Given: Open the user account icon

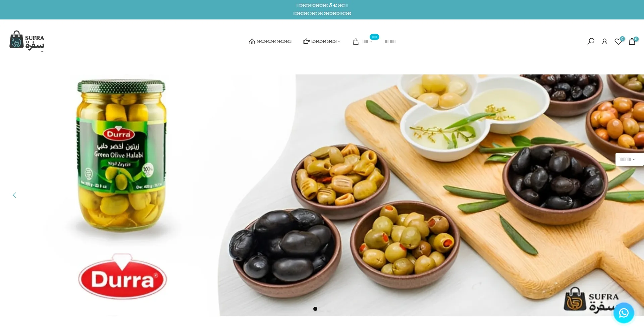Looking at the screenshot, I should point(604,42).
